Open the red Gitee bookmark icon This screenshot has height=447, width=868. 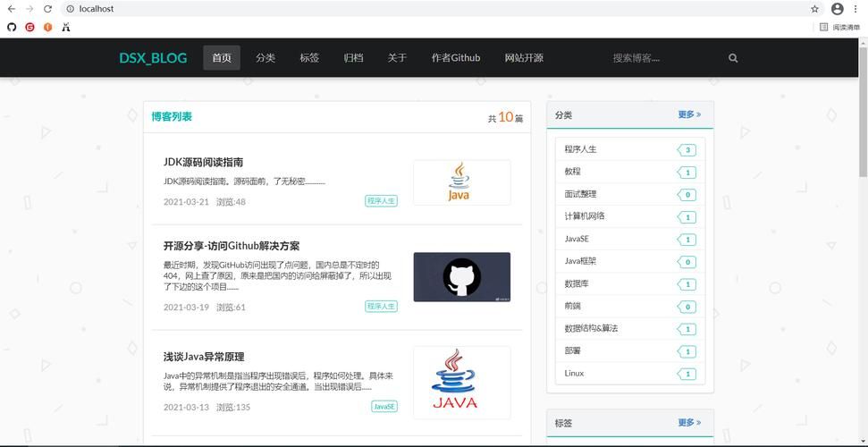(x=29, y=28)
